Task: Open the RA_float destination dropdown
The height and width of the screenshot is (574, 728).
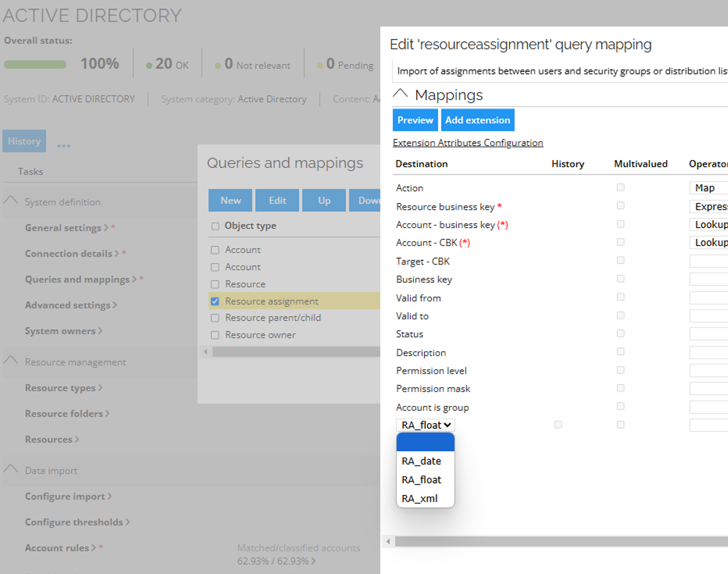Action: pyautogui.click(x=425, y=425)
